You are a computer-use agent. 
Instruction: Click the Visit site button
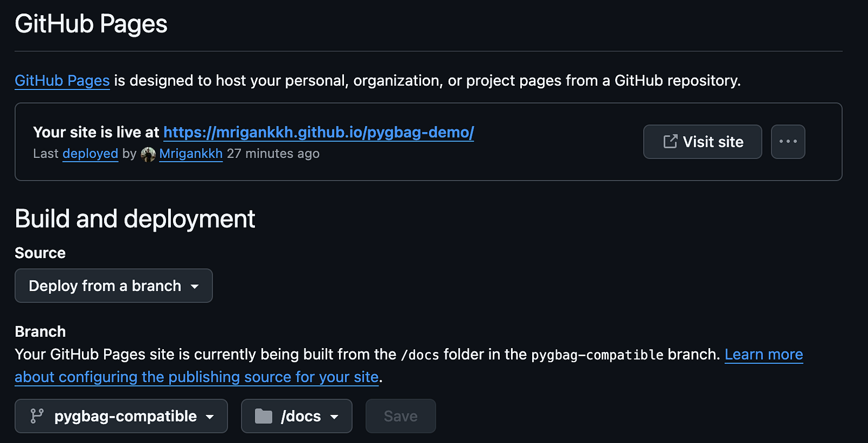click(703, 142)
